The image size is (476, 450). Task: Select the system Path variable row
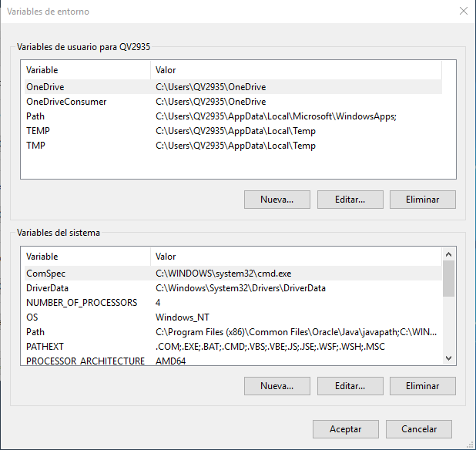(35, 332)
